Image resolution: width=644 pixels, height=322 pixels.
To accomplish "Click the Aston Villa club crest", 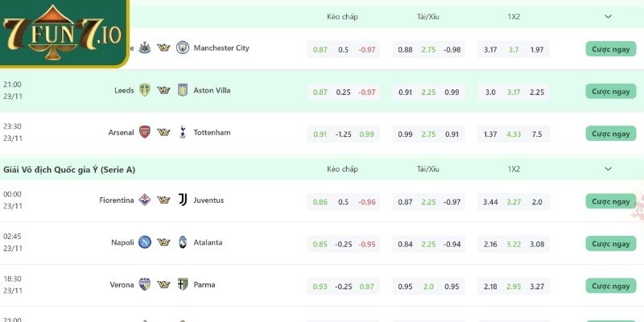I will pyautogui.click(x=182, y=91).
